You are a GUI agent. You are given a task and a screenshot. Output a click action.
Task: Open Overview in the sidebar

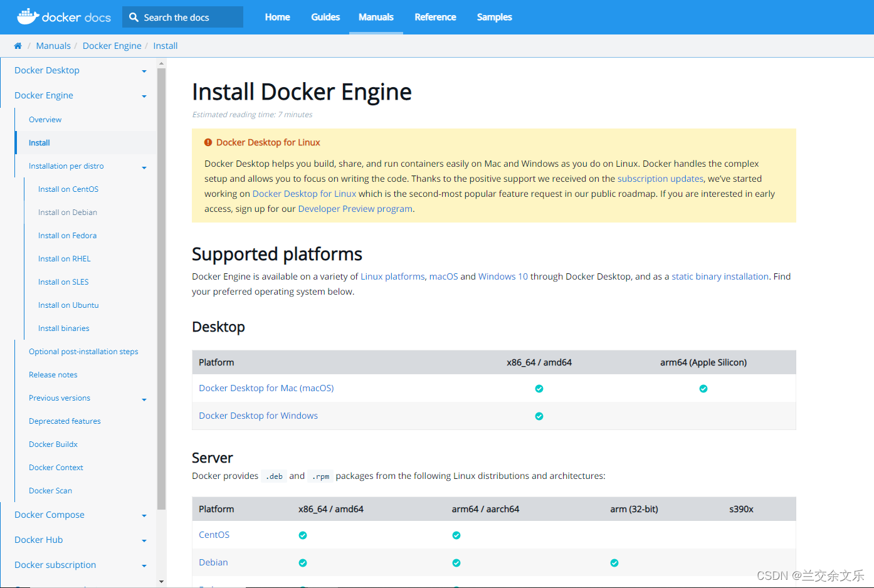(x=45, y=120)
